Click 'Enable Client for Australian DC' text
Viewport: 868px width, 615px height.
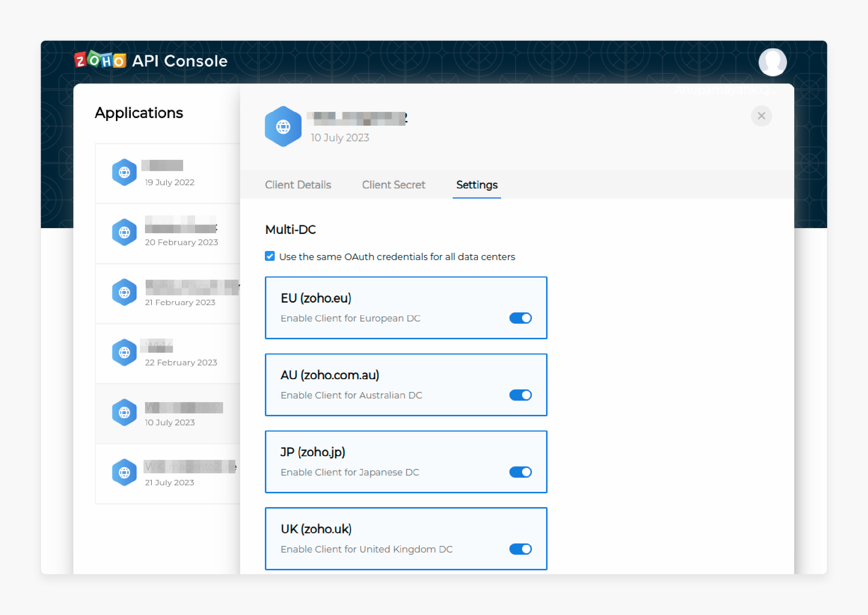(x=351, y=395)
